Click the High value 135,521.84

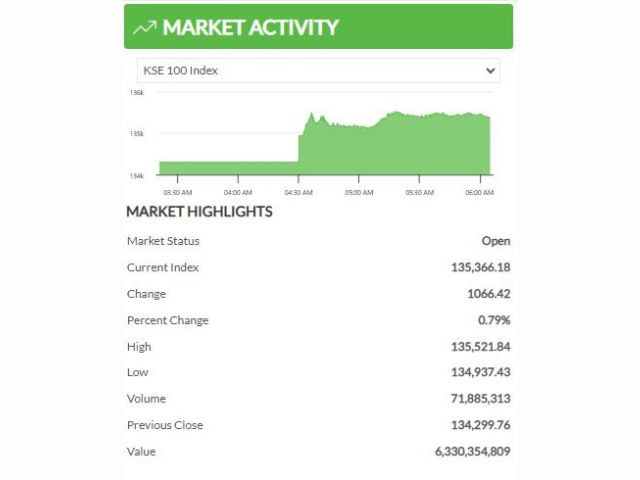(x=480, y=347)
